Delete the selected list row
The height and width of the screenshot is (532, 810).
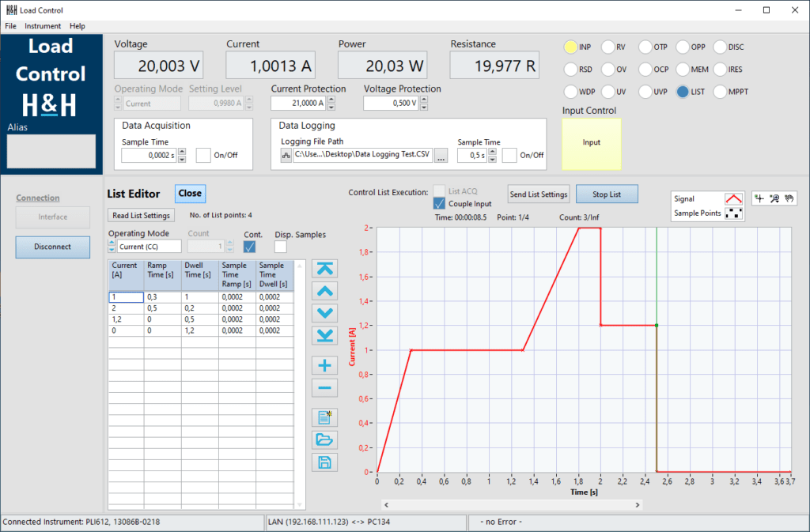325,387
